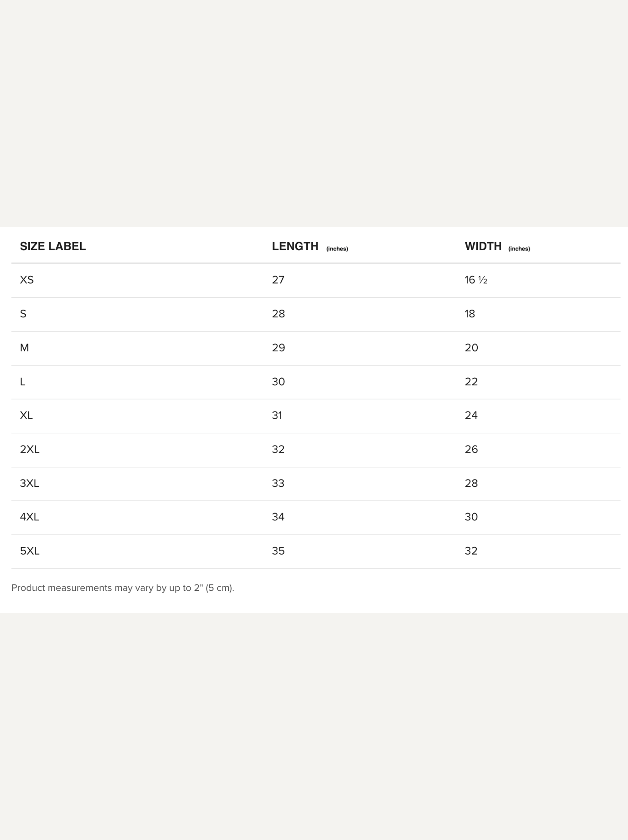Click the length value 27
This screenshot has height=840, width=628.
click(x=278, y=280)
